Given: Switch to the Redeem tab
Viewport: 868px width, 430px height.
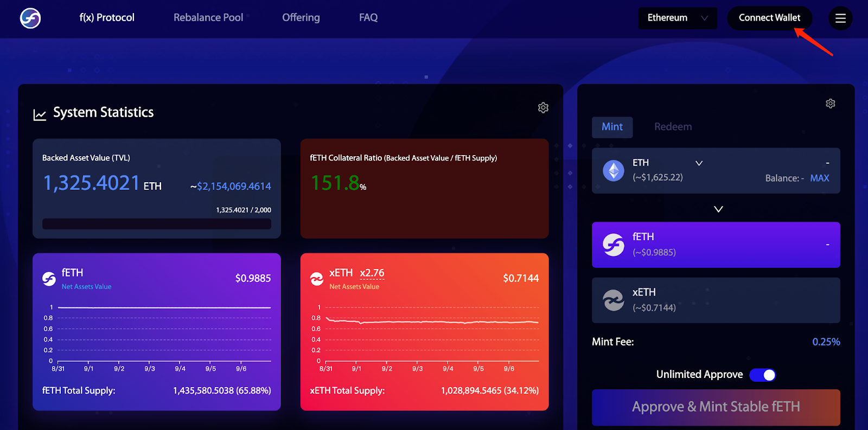Looking at the screenshot, I should click(x=673, y=127).
